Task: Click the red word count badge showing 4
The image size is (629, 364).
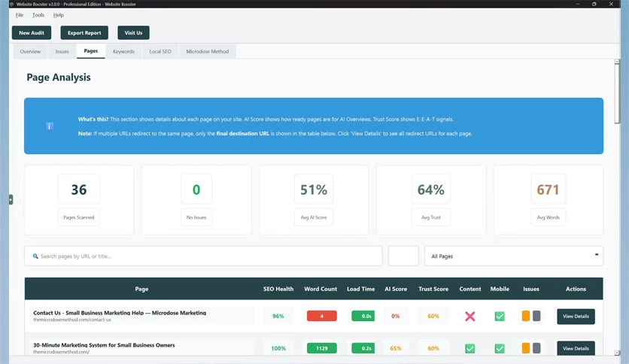Action: point(322,316)
